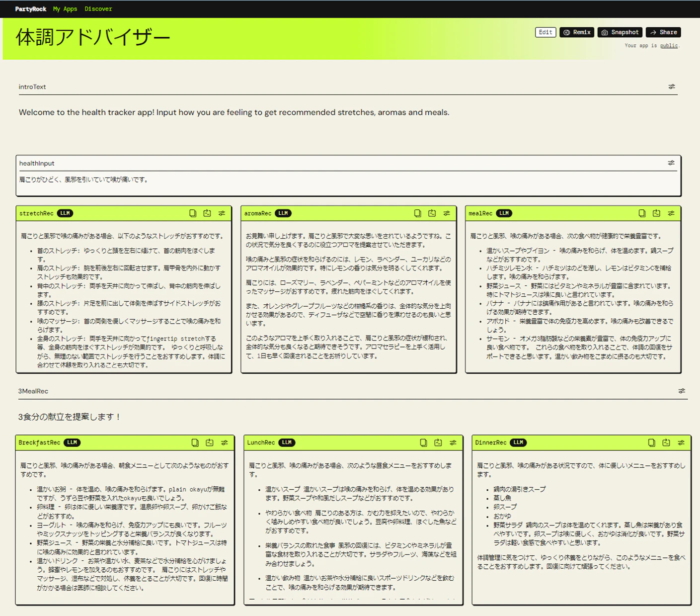Open DinnerRec widget settings sliders icon

click(x=681, y=442)
